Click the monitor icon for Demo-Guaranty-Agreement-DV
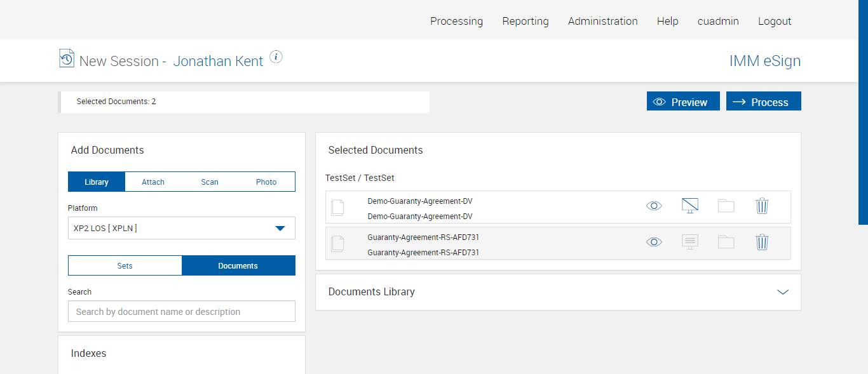Image resolution: width=868 pixels, height=374 pixels. click(690, 206)
